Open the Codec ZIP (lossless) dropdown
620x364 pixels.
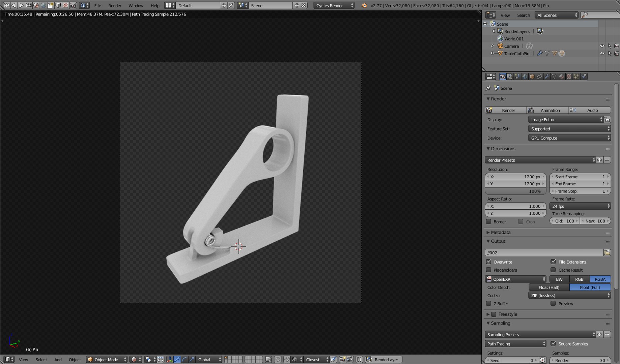tap(569, 296)
